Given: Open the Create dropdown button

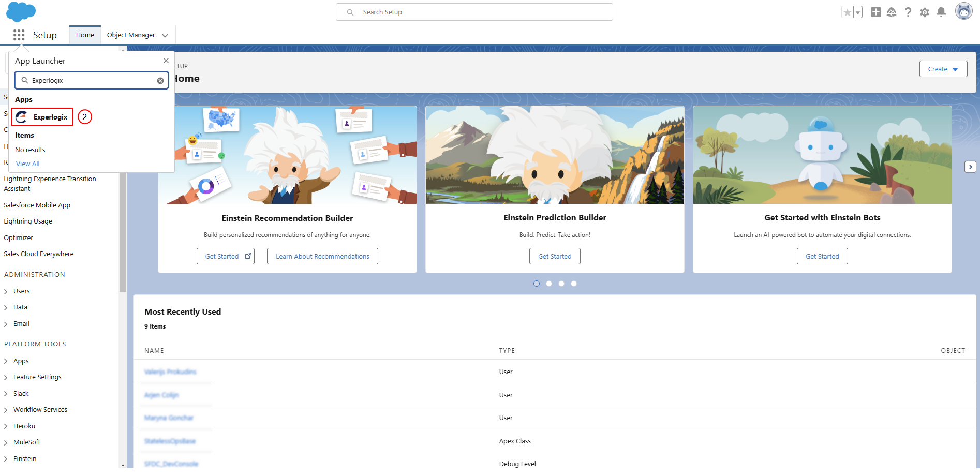Looking at the screenshot, I should pos(943,69).
